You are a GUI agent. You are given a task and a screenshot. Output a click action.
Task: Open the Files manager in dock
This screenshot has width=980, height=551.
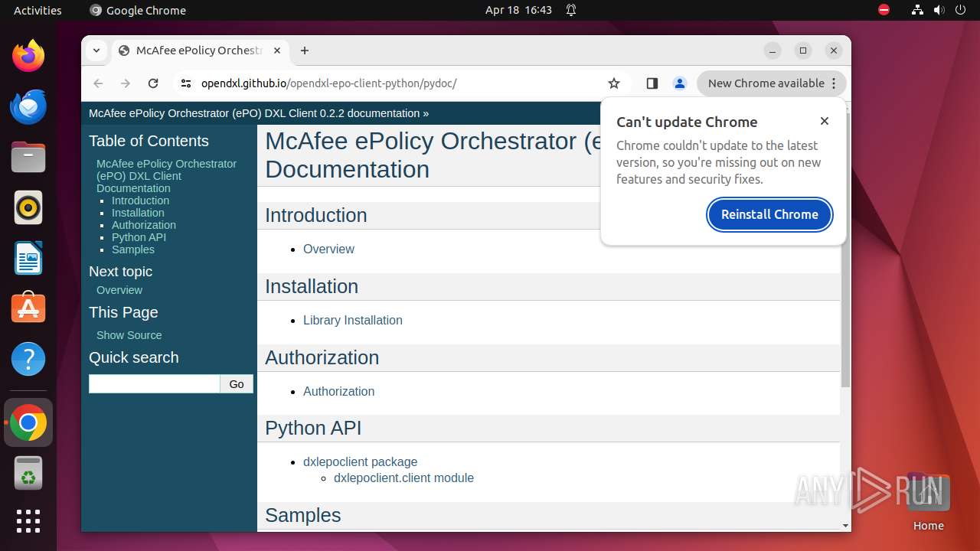(x=28, y=157)
